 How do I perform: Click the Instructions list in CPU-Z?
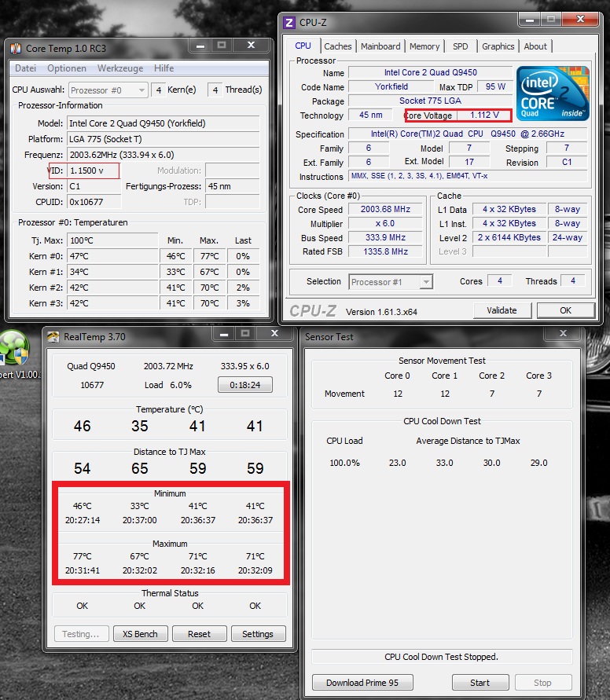click(x=468, y=176)
